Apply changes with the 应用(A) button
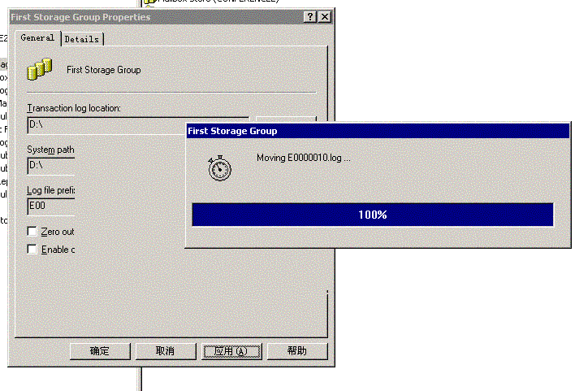This screenshot has width=588, height=391. tap(232, 351)
